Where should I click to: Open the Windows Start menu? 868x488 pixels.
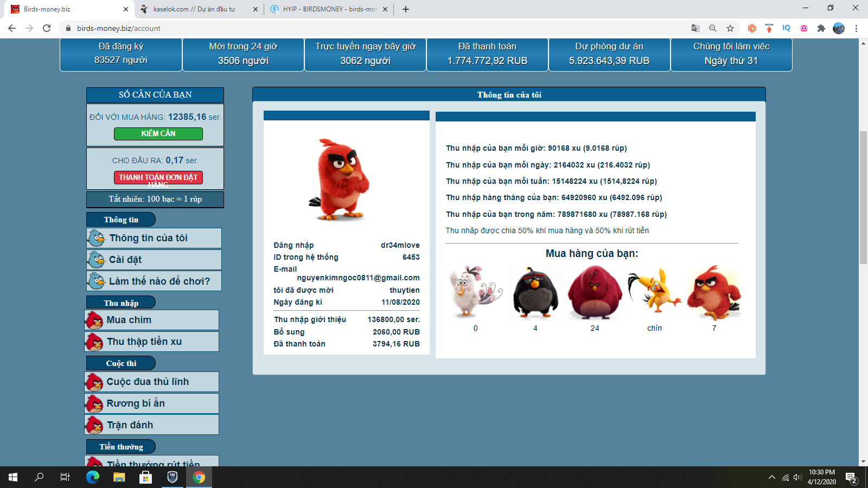point(13,477)
